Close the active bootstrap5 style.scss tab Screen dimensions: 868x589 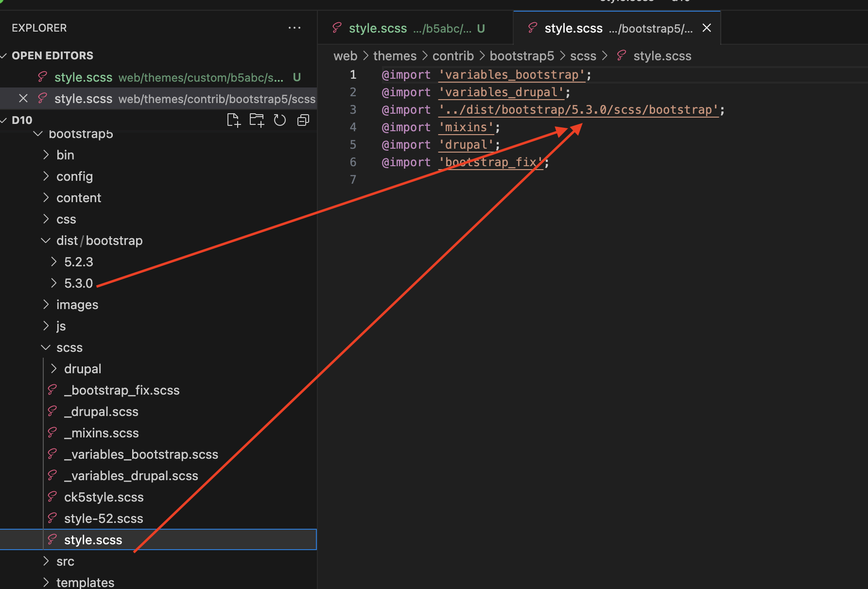pos(707,28)
